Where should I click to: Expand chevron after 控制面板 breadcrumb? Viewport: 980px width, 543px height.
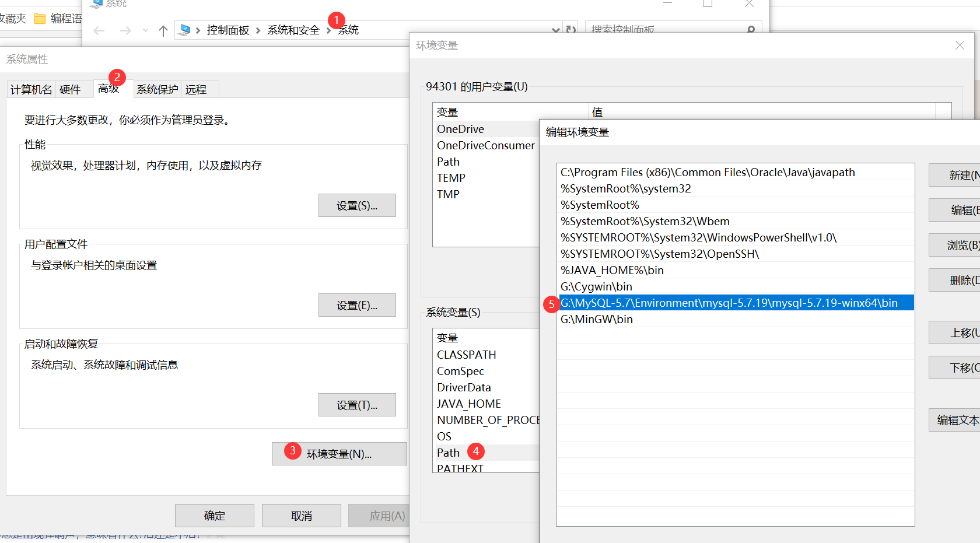tap(258, 30)
